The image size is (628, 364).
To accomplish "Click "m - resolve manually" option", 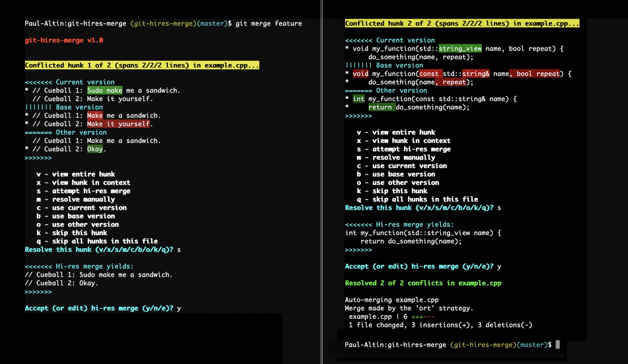I will pyautogui.click(x=75, y=199).
